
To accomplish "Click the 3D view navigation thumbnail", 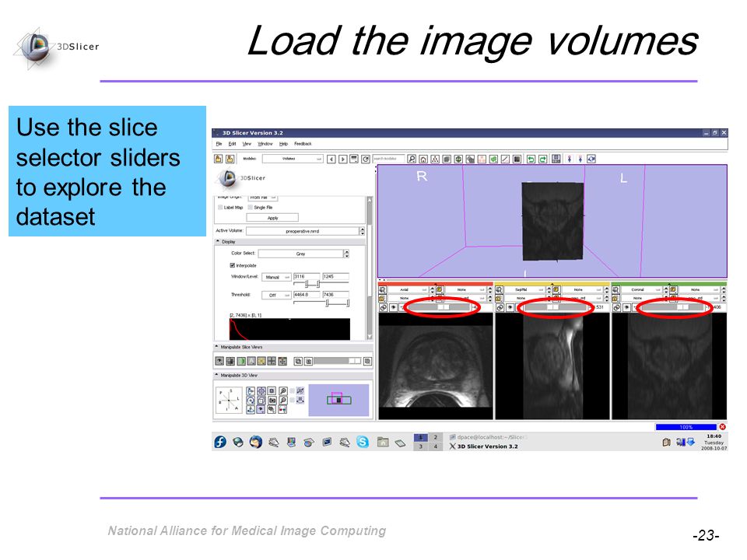I will coord(338,400).
